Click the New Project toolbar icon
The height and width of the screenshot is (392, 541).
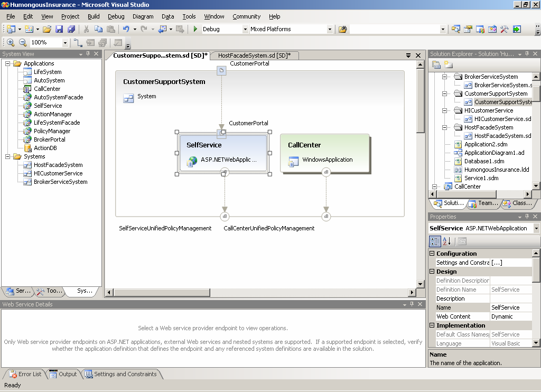click(11, 29)
